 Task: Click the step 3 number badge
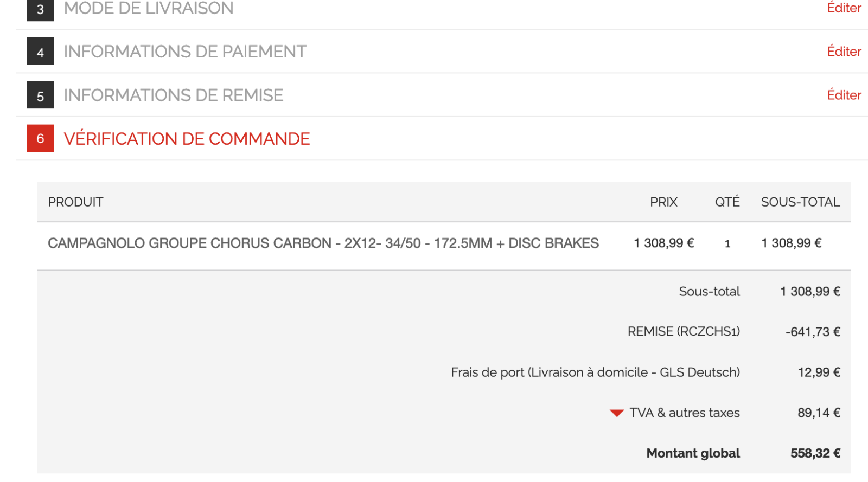point(40,9)
